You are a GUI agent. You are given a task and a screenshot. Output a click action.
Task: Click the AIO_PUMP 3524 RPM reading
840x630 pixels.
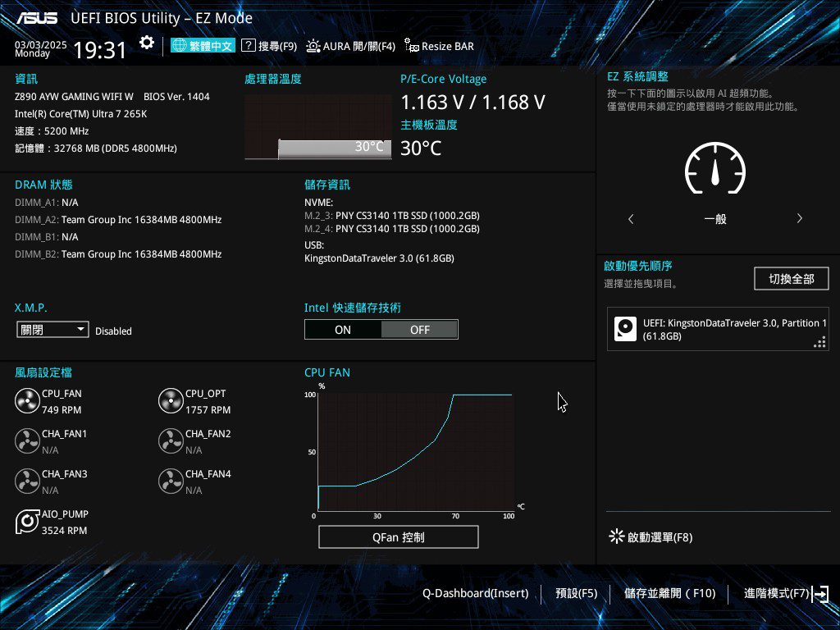click(64, 531)
